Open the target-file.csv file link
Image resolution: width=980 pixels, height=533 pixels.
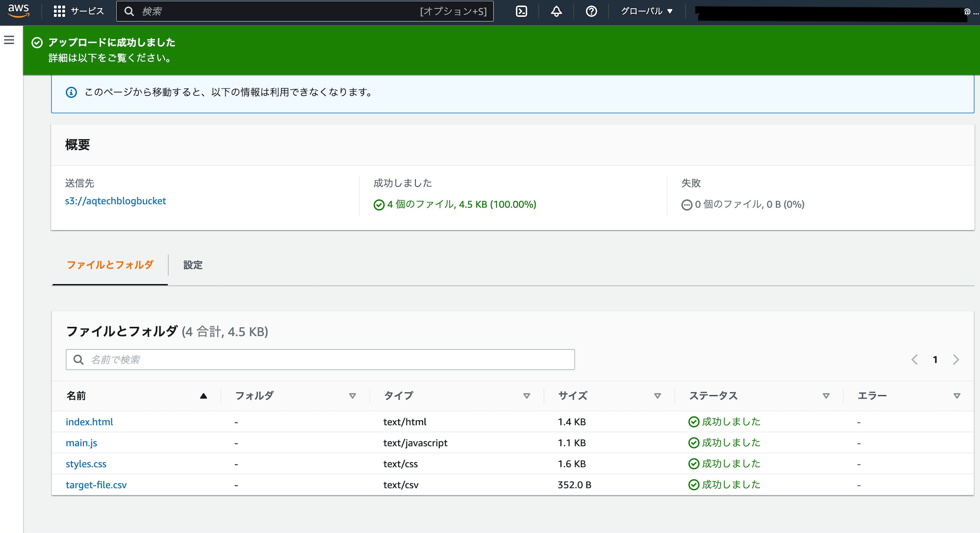(96, 485)
